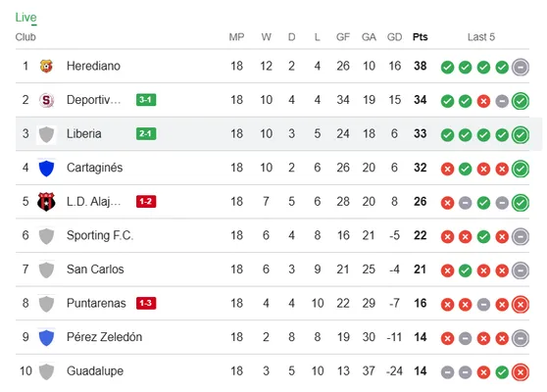Open Puntarenas' most recent loss icon
Viewport: 547px width, 392px height.
[521, 305]
